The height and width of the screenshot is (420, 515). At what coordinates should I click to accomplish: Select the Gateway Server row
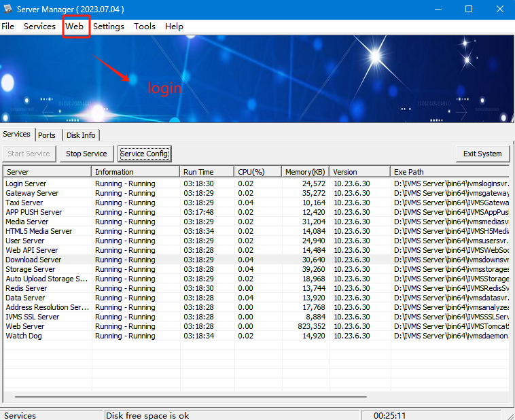[x=256, y=193]
